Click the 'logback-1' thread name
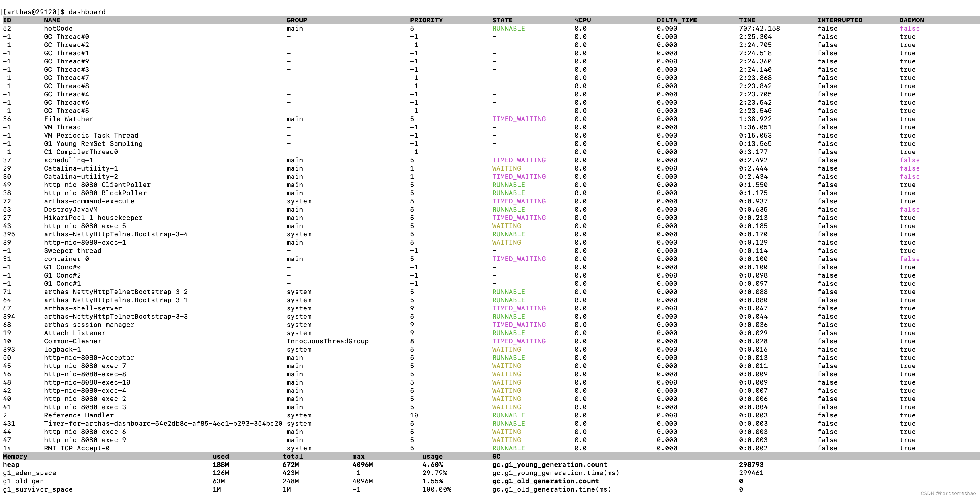The width and height of the screenshot is (980, 498). 62,350
